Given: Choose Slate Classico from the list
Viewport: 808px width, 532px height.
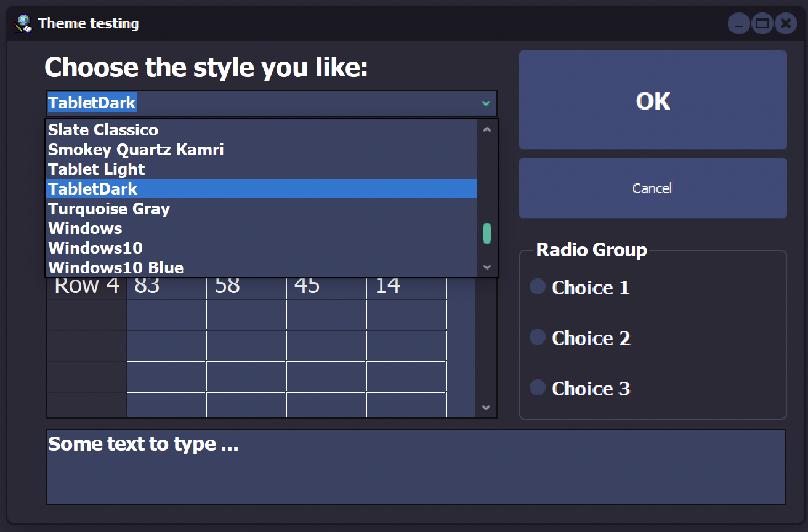Looking at the screenshot, I should point(103,130).
